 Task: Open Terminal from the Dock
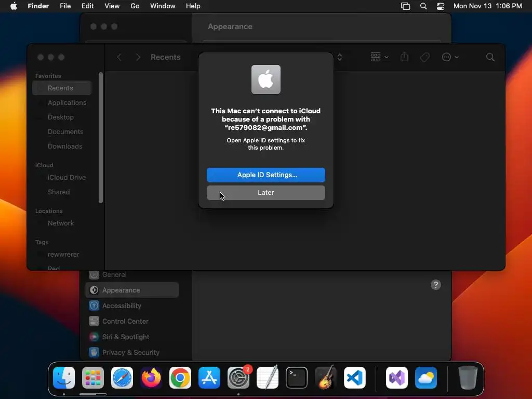[x=297, y=378]
